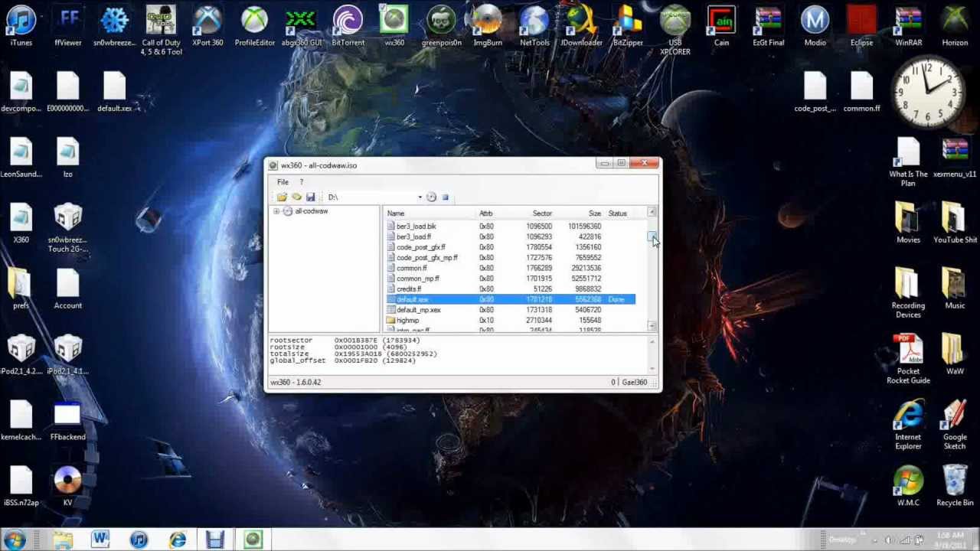Open Cain desktop icon
Viewport: 980px width, 551px height.
(721, 26)
